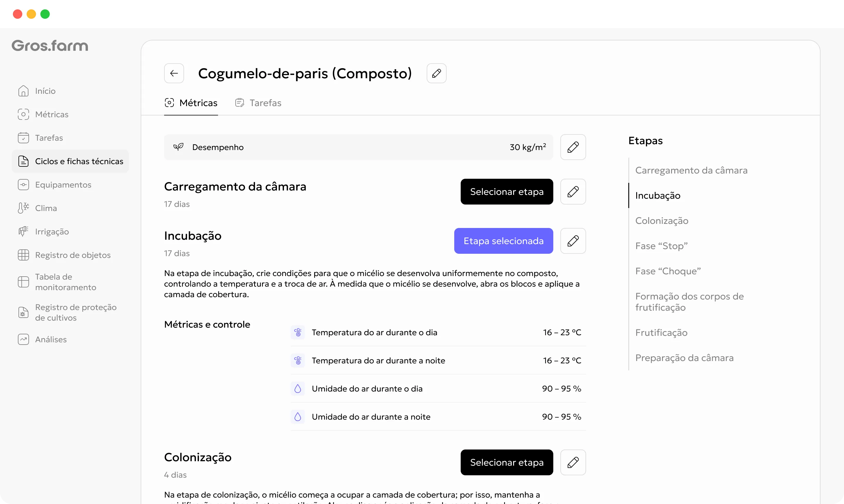Click the Equipamentos sidebar icon
The image size is (844, 504).
(x=23, y=184)
